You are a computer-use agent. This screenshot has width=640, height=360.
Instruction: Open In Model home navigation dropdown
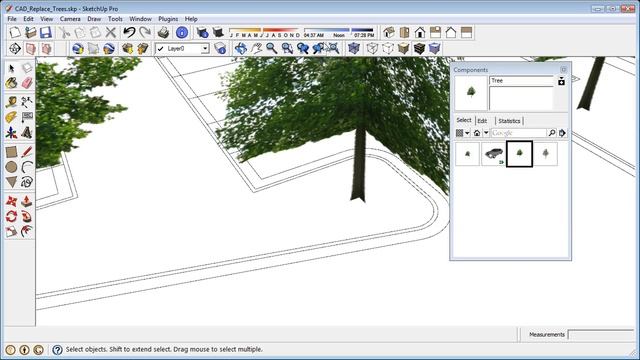coord(486,133)
